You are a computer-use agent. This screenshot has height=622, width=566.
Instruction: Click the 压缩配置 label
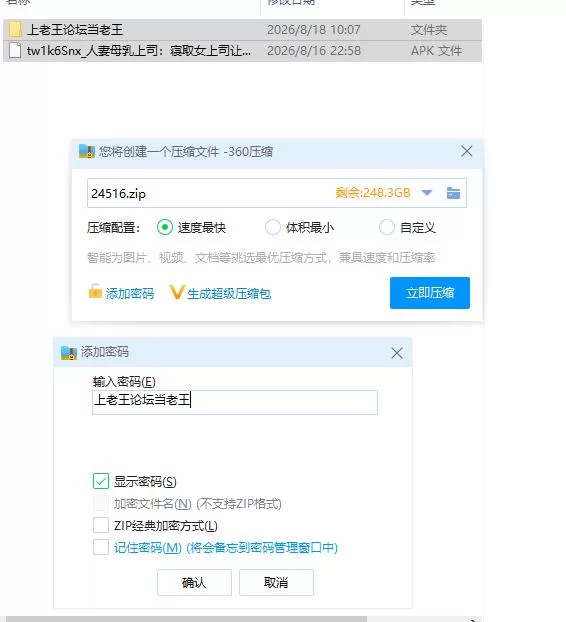tap(113, 228)
